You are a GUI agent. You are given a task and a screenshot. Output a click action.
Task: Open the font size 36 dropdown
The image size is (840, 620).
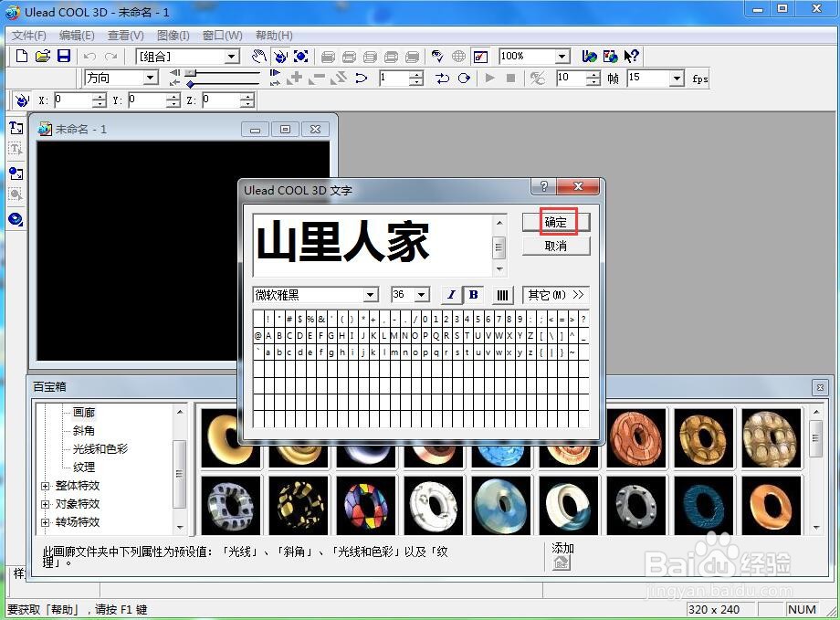pos(422,295)
